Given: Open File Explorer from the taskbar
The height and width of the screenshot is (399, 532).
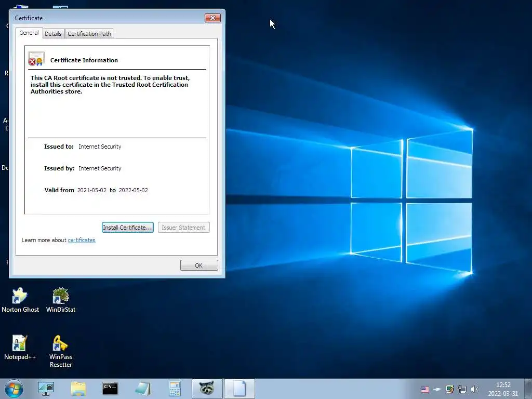Looking at the screenshot, I should (x=78, y=389).
